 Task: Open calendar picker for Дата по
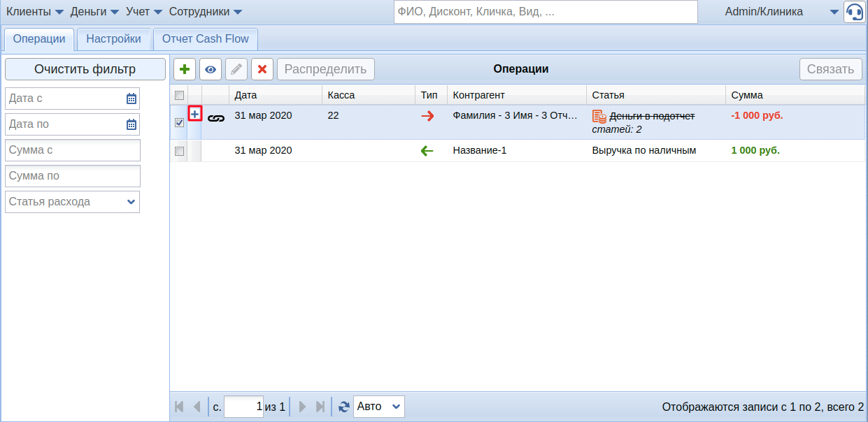coord(131,124)
